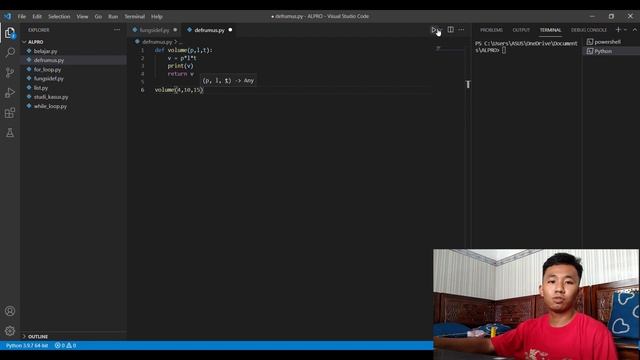Open the Accounts menu icon
Image resolution: width=640 pixels, height=360 pixels.
(10, 311)
